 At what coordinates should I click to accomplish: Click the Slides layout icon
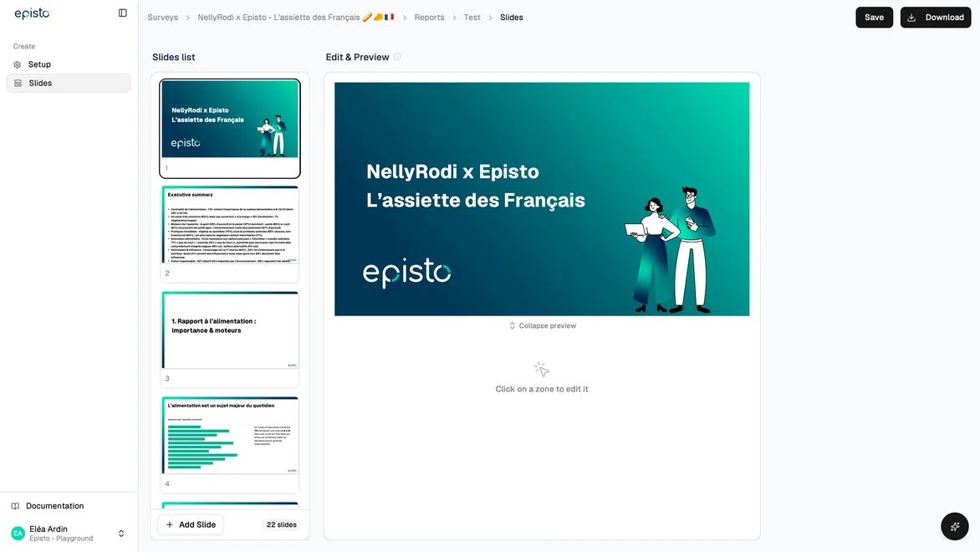(x=18, y=83)
